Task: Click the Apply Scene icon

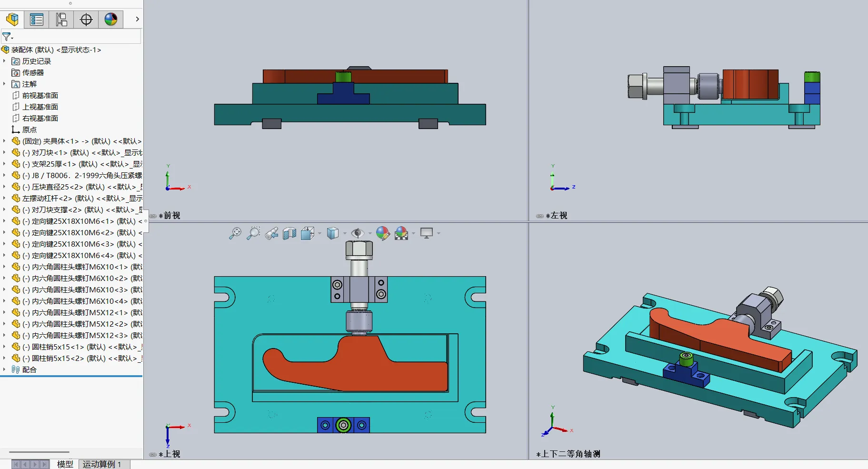Action: point(401,233)
